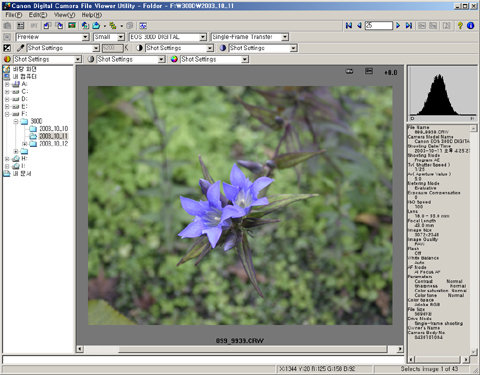Click the info panel horizontal scrollbar right arrow

tap(466, 359)
